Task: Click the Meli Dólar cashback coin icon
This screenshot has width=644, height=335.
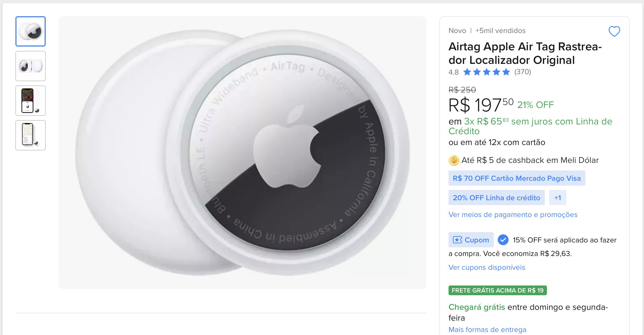Action: 454,160
